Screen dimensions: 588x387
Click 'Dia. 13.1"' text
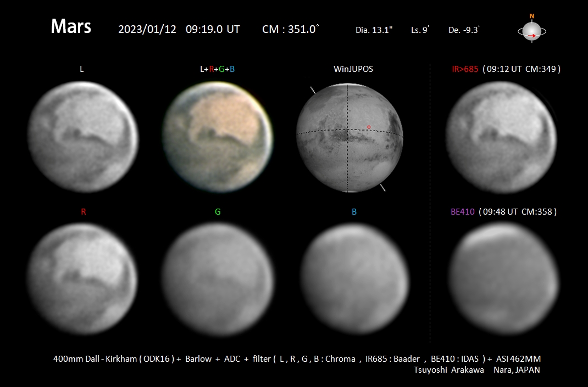point(374,30)
